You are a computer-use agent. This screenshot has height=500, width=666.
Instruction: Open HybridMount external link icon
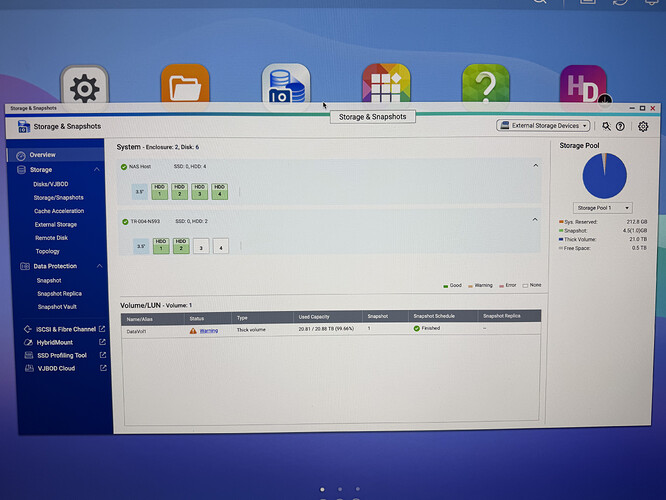pyautogui.click(x=102, y=342)
